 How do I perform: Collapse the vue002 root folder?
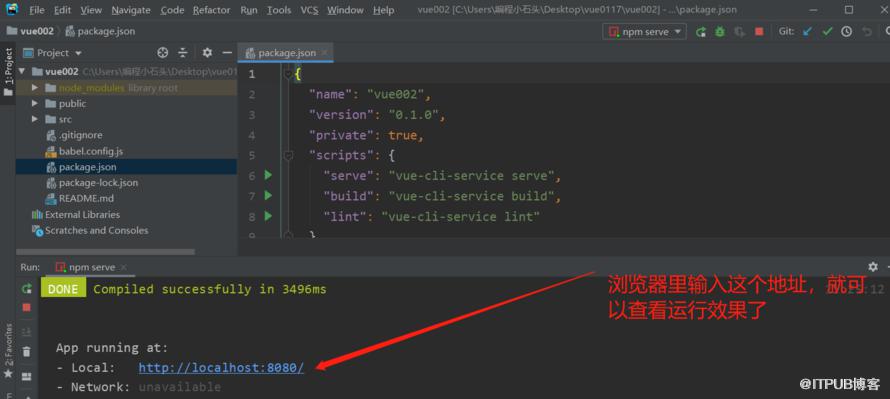[22, 72]
